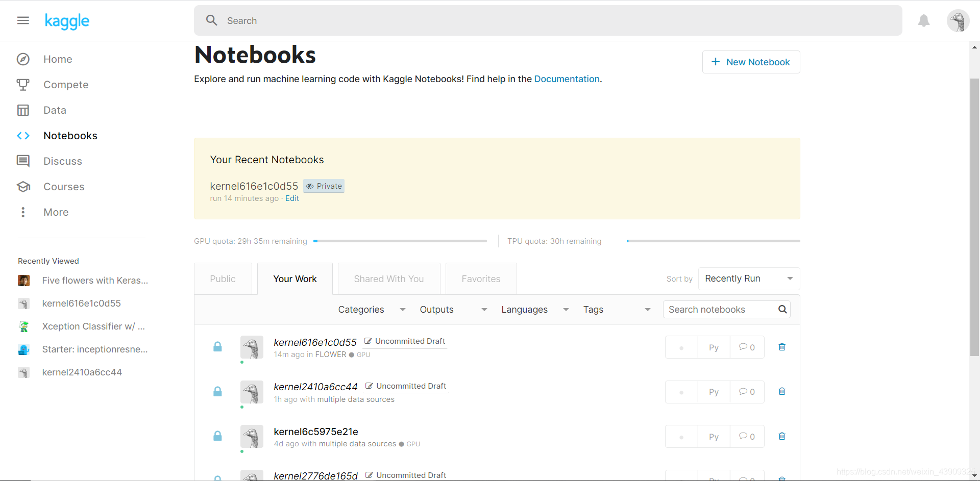The image size is (980, 481).
Task: Expand the Outputs filter
Action: [453, 310]
